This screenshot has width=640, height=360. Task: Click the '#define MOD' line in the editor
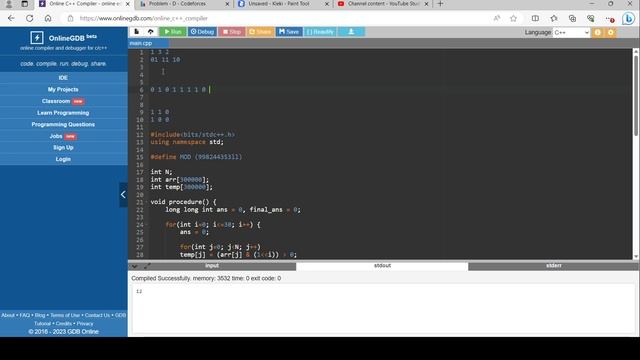(x=196, y=157)
